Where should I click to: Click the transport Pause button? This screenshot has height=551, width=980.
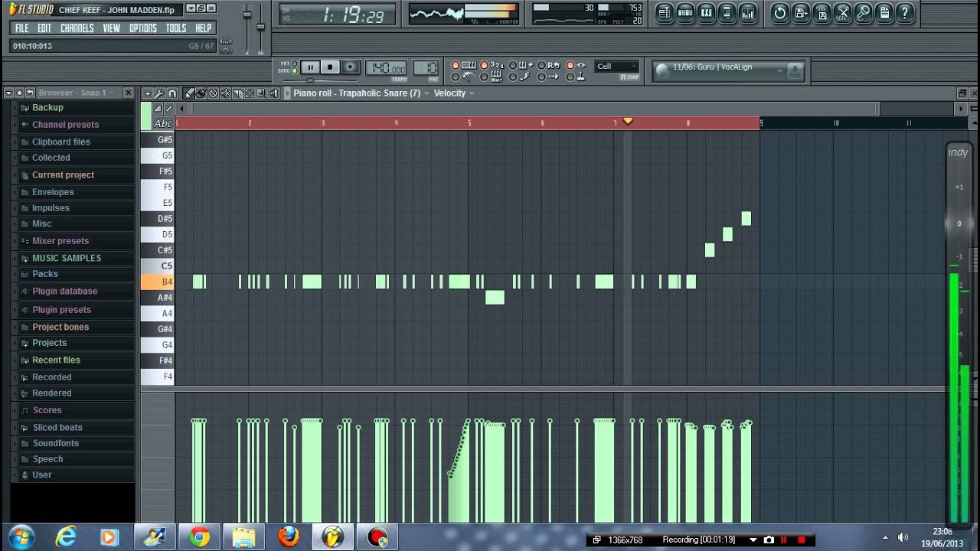(x=310, y=67)
